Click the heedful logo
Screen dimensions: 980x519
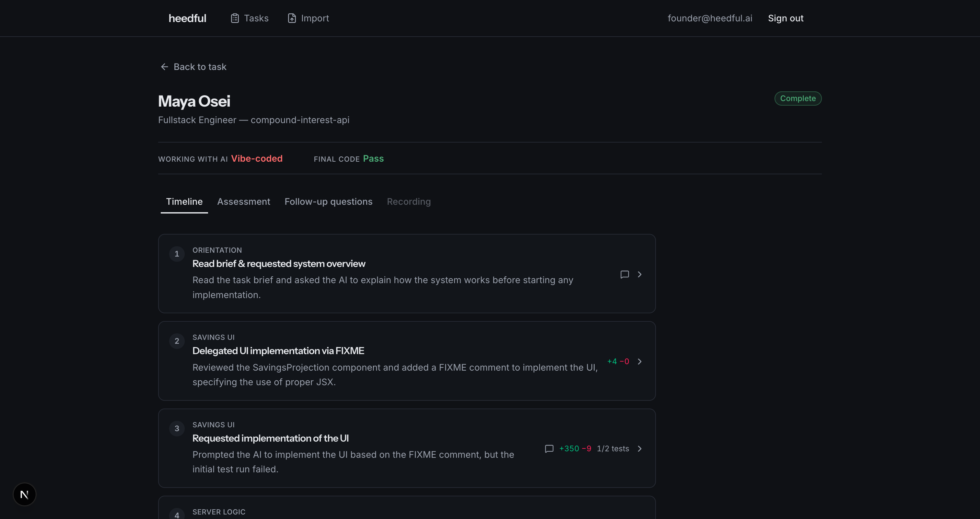coord(187,18)
